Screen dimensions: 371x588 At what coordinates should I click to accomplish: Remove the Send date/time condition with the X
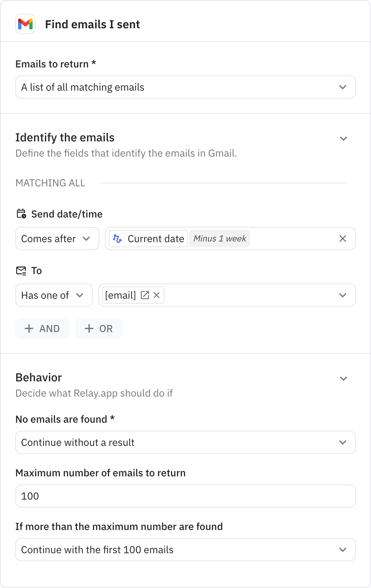click(342, 239)
